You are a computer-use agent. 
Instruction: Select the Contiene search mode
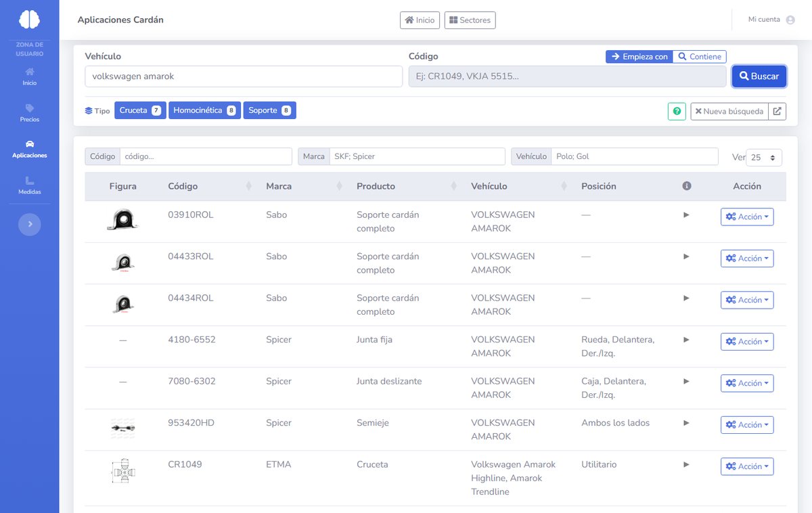pyautogui.click(x=700, y=57)
